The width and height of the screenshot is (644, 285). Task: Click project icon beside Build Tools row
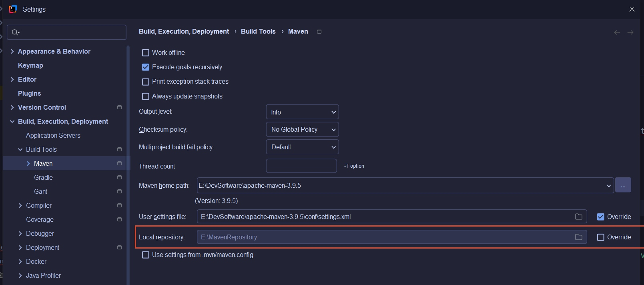119,149
